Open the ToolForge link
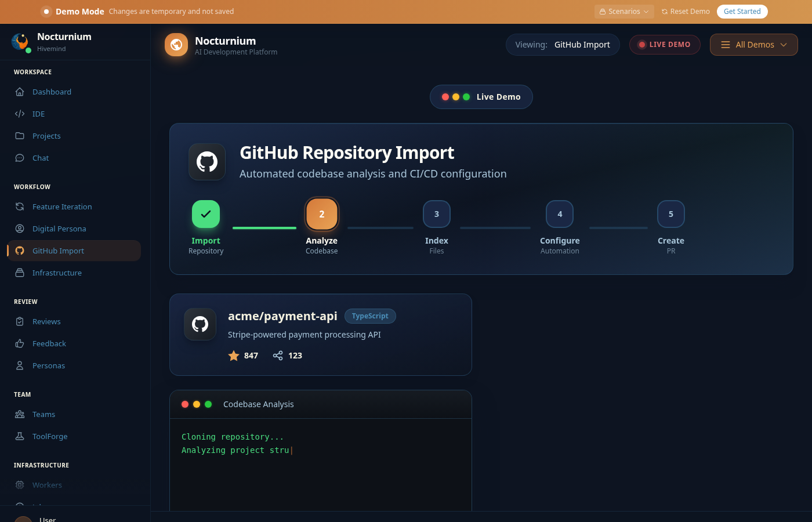 coord(74,436)
